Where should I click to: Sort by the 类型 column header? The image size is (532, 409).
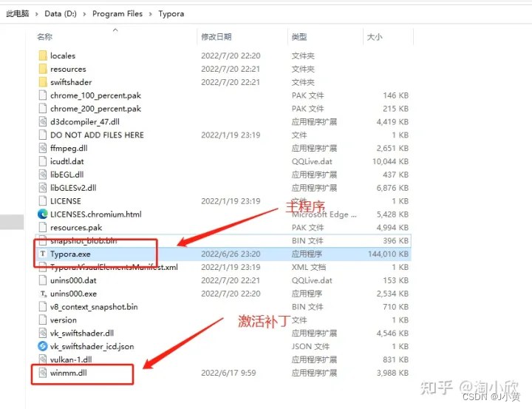point(299,37)
